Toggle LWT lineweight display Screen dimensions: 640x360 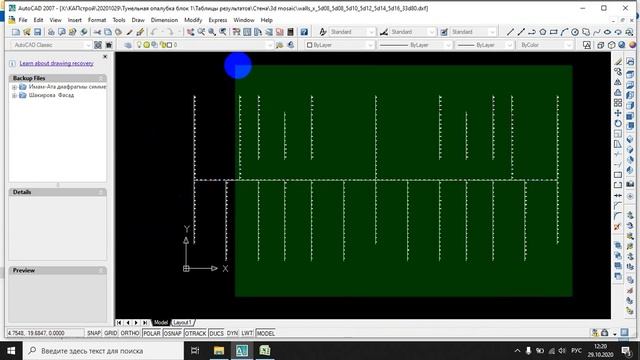pos(247,333)
